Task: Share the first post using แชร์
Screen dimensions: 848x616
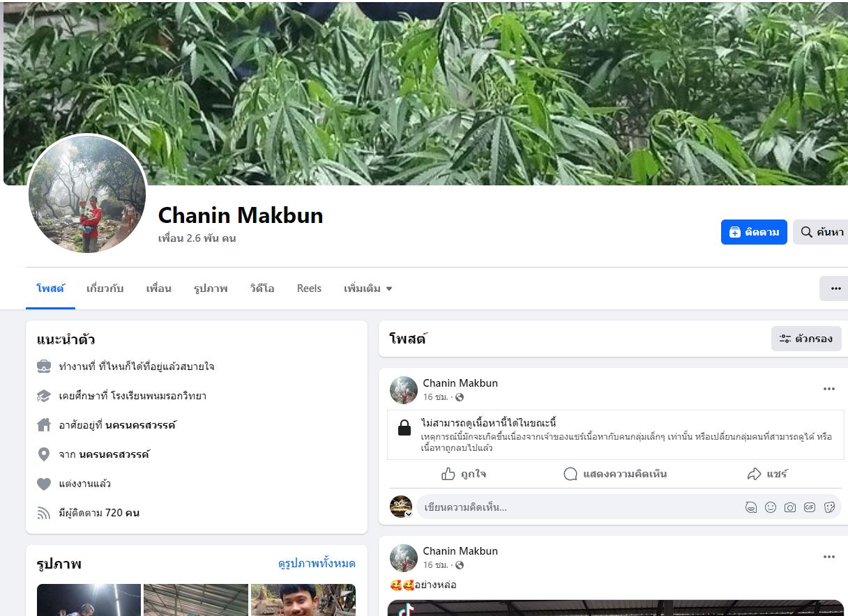Action: (x=767, y=474)
